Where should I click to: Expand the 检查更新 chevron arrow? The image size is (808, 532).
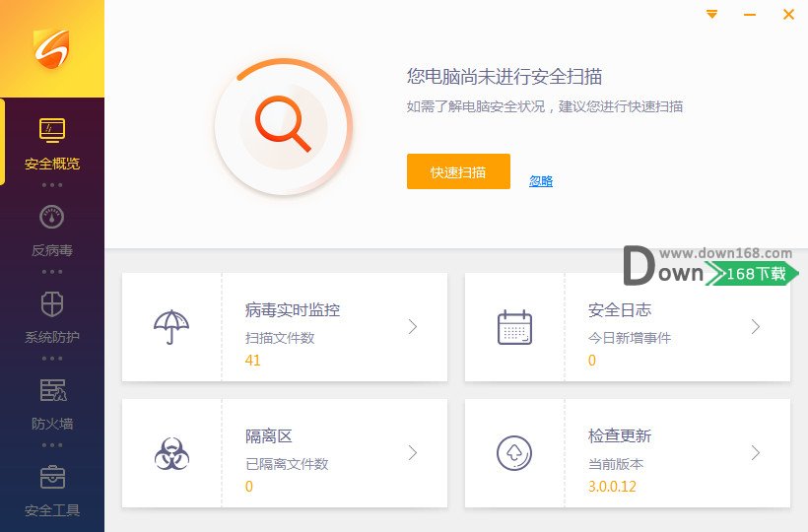pos(756,452)
